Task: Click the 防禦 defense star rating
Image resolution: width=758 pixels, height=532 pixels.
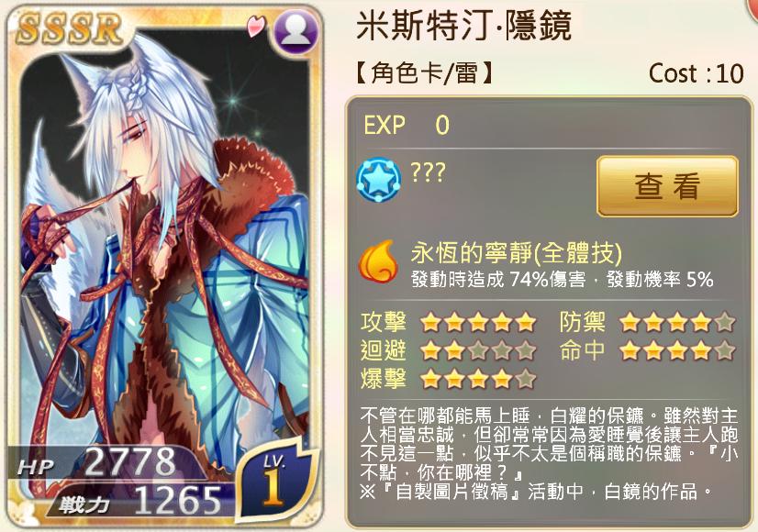Action: (677, 322)
